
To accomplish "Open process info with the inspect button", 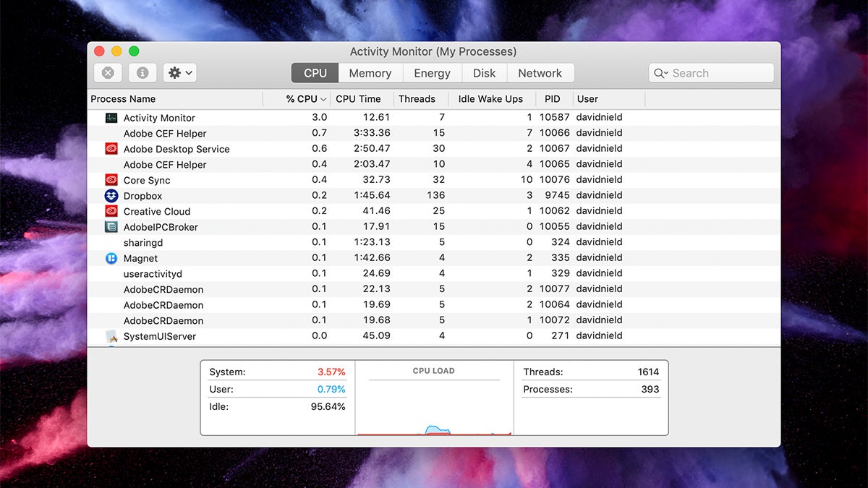I will 142,72.
